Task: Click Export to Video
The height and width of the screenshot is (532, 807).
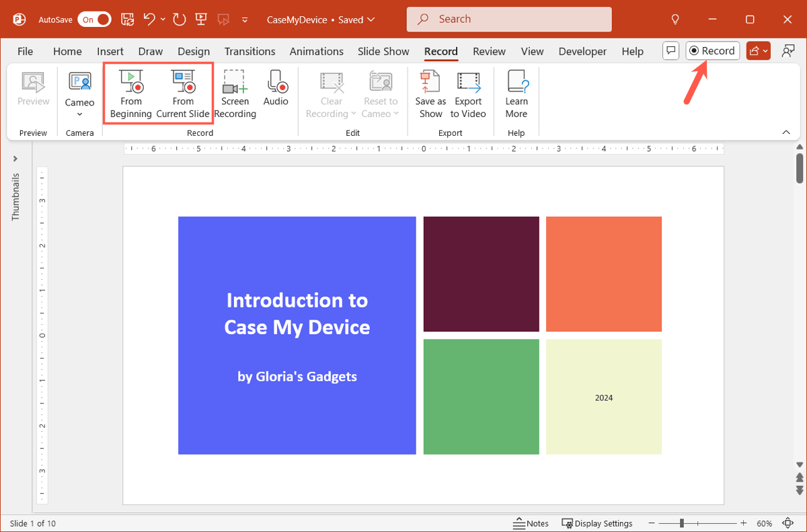Action: click(468, 93)
